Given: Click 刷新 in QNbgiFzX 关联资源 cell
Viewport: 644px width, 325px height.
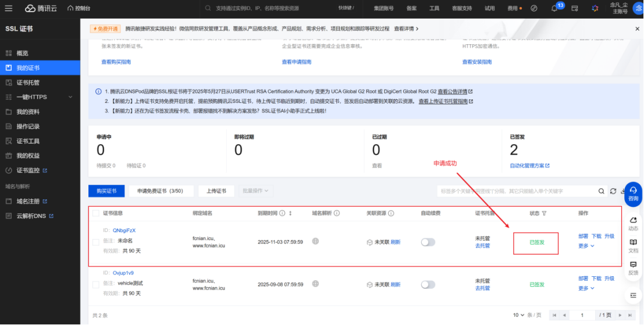Looking at the screenshot, I should 396,242.
